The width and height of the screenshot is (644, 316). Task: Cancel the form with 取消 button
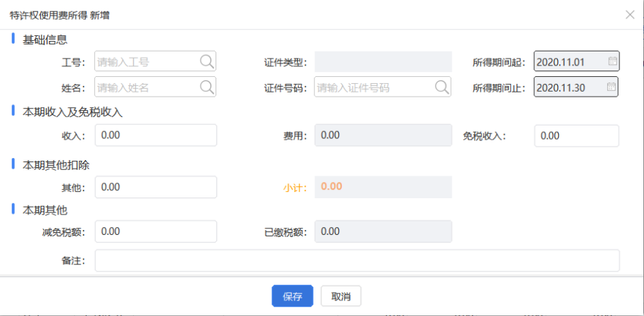click(341, 296)
